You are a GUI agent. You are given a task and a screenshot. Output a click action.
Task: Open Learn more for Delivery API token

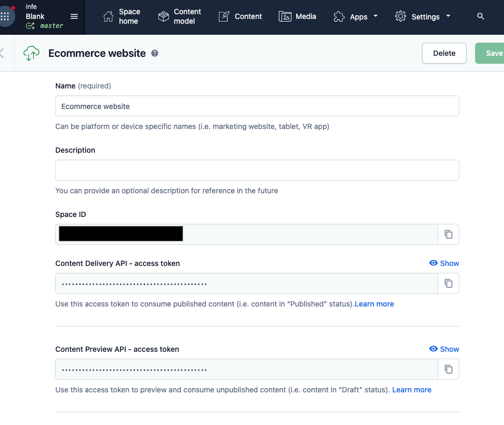coord(374,304)
